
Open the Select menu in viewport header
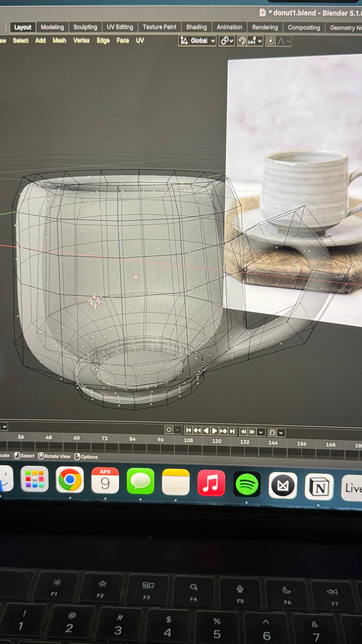point(21,40)
